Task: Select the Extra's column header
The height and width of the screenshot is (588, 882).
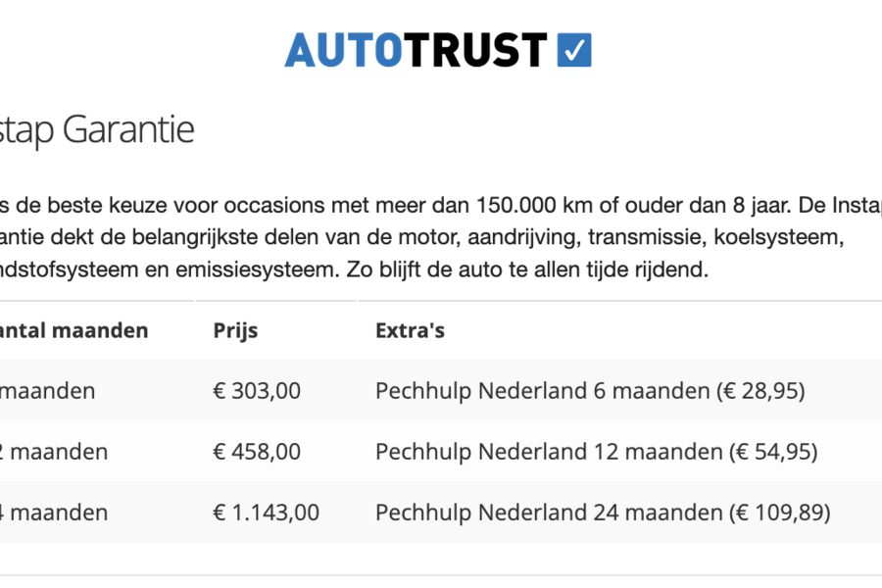Action: point(410,330)
